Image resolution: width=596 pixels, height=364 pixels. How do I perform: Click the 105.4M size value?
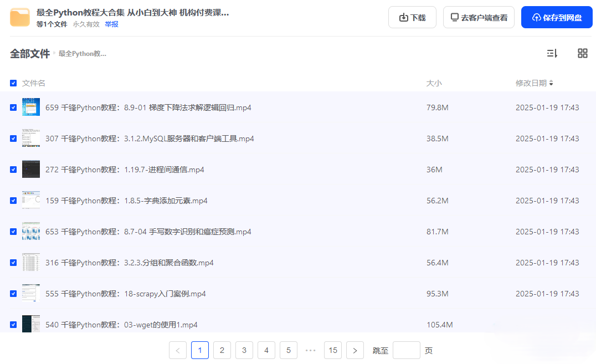440,325
